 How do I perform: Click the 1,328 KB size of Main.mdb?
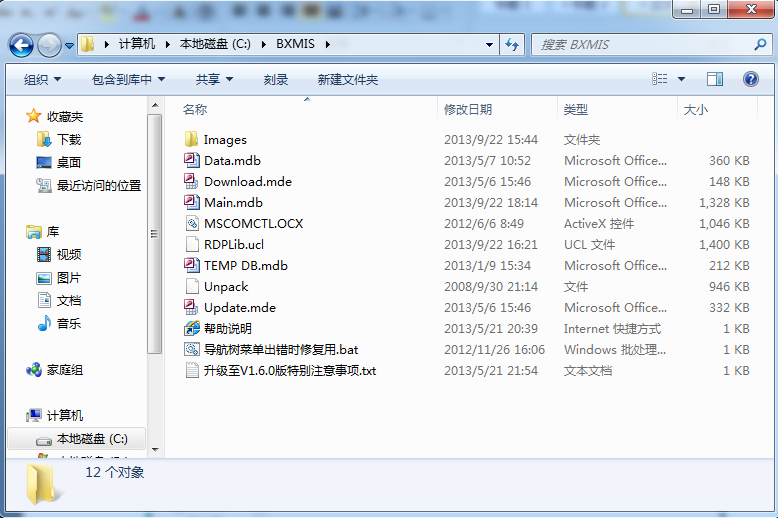click(x=724, y=202)
